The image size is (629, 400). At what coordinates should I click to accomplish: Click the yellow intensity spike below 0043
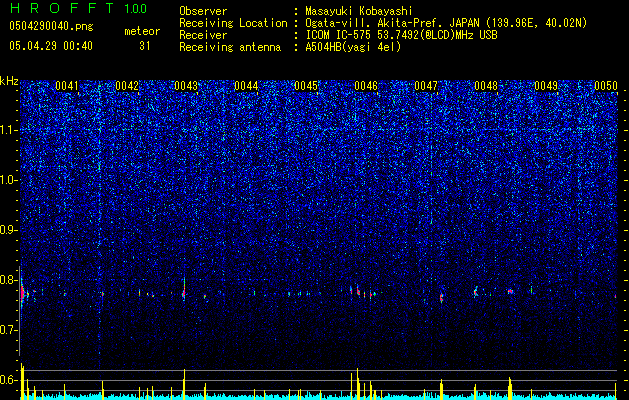pos(184,384)
